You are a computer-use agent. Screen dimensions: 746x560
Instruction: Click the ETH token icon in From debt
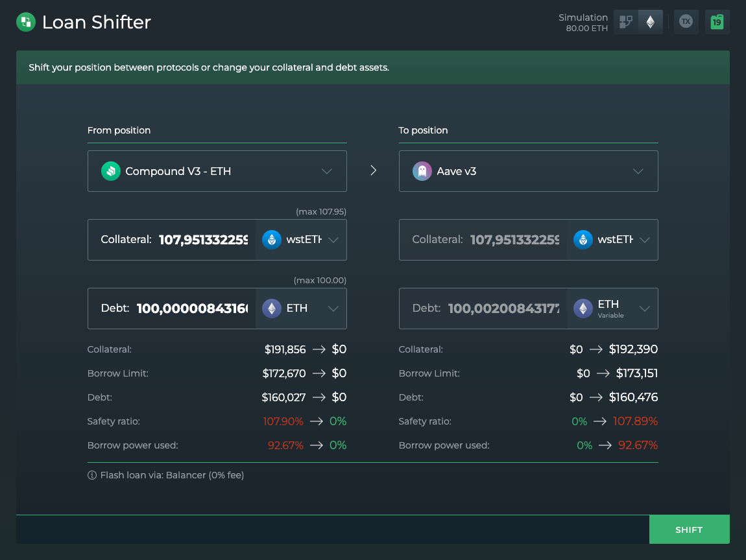click(272, 308)
